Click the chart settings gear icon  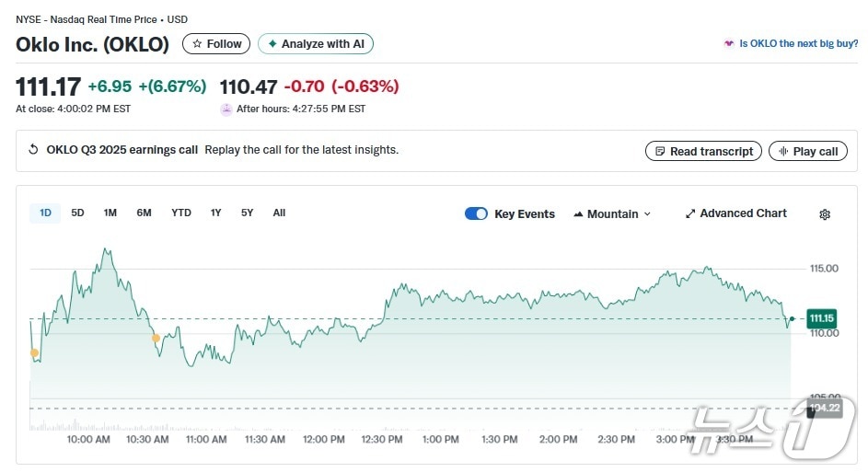coord(825,214)
